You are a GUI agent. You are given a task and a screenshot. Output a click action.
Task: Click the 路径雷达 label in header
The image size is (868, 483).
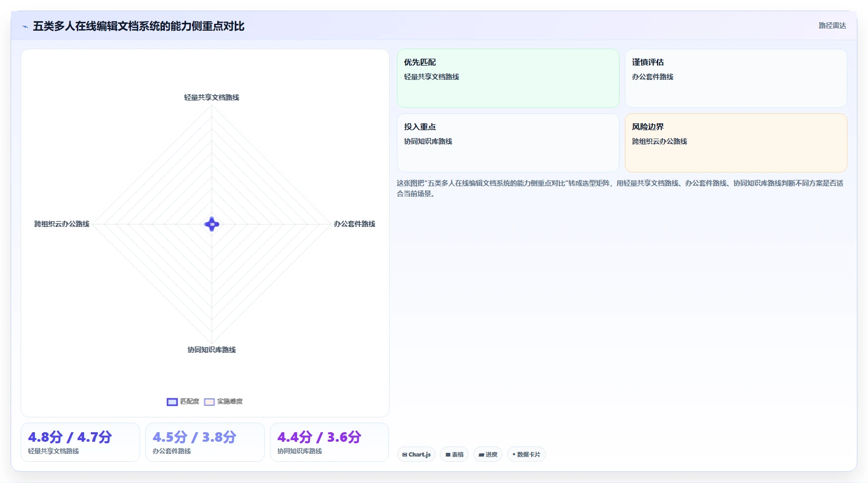tap(832, 25)
